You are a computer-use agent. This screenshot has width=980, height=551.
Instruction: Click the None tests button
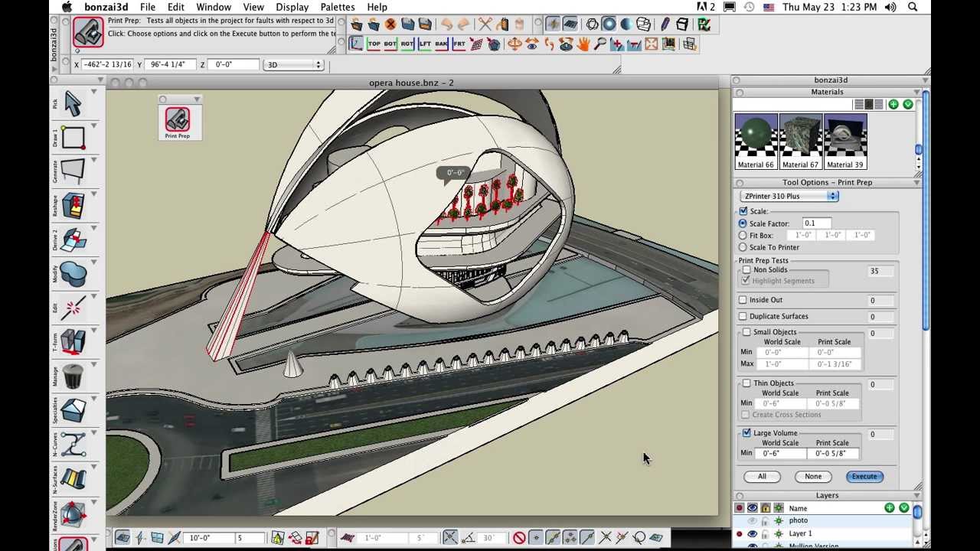click(x=813, y=477)
